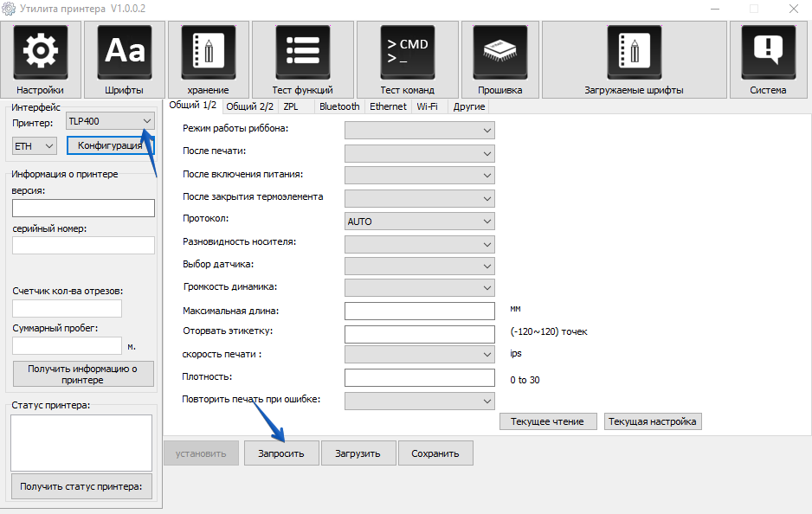Click the Конфигурация button
Image resolution: width=812 pixels, height=514 pixels.
109,145
